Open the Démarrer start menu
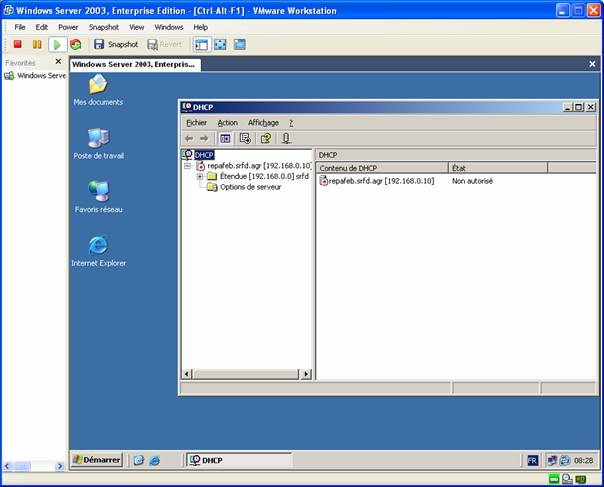This screenshot has width=604, height=487. click(97, 460)
